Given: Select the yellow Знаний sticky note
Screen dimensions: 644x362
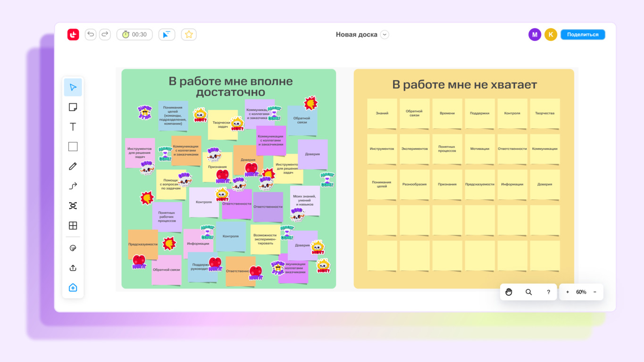Looking at the screenshot, I should (382, 114).
